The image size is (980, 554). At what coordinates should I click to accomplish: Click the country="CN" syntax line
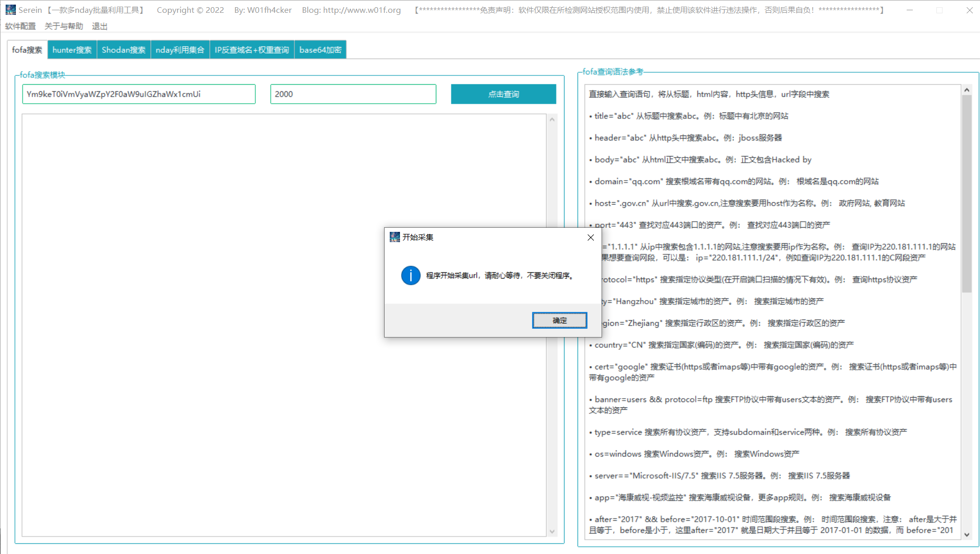coord(722,345)
